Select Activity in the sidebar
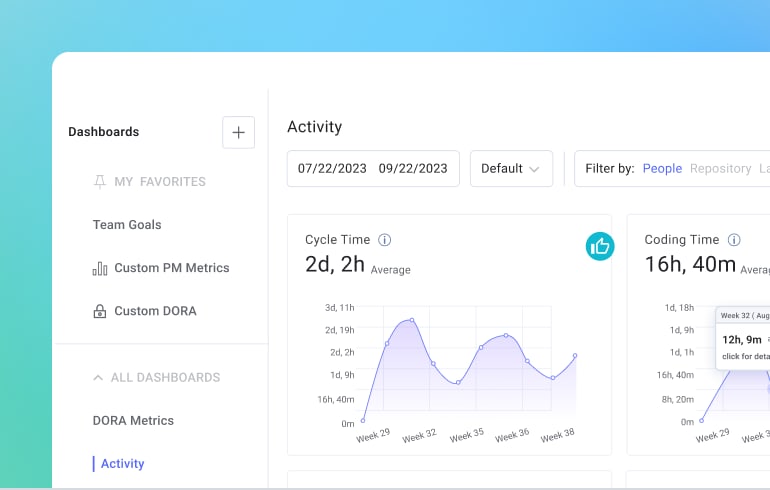Image resolution: width=770 pixels, height=490 pixels. click(x=123, y=463)
